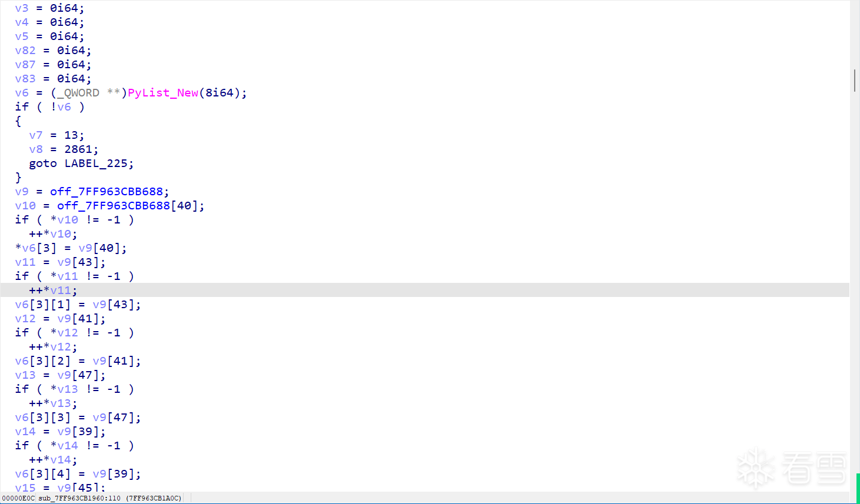Click the statement 'v7 = 13;'

pyautogui.click(x=57, y=135)
